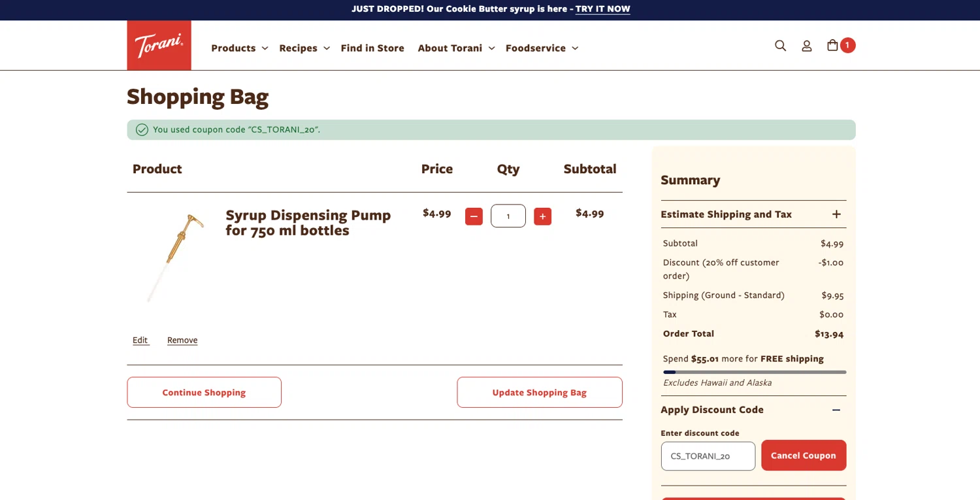Screen dimensions: 980x500
Task: Decrease quantity with the minus button
Action: [474, 216]
